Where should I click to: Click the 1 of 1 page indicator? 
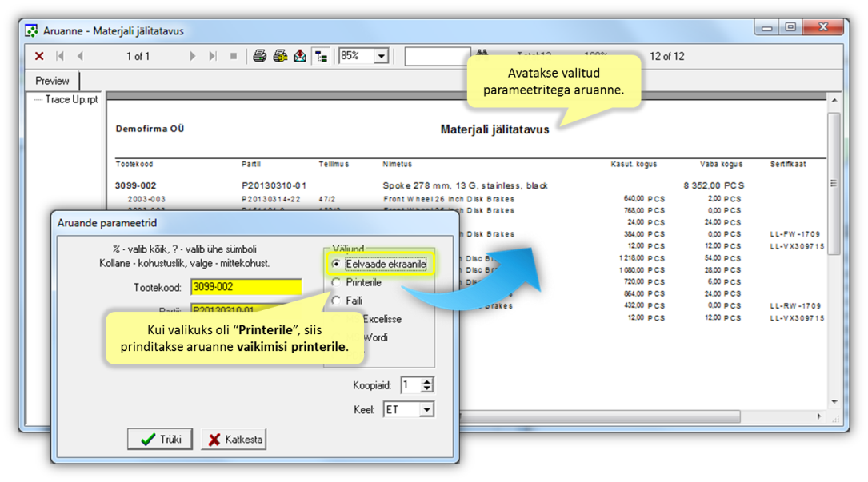pos(138,56)
